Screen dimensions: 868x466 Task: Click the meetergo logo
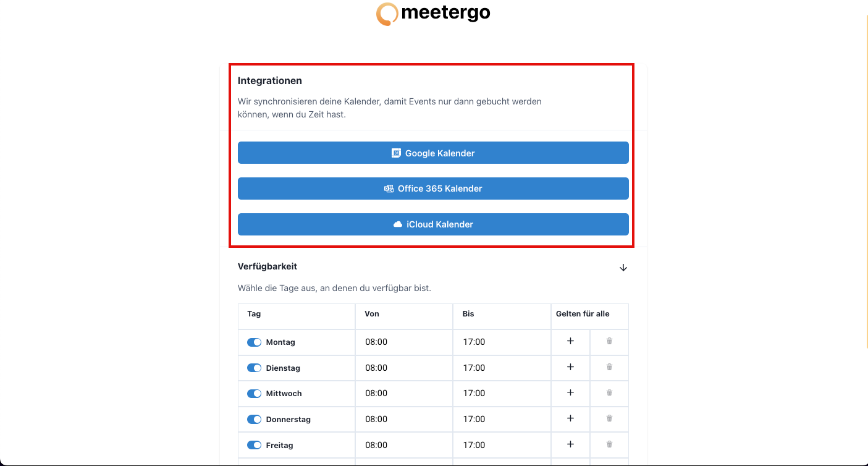[x=433, y=13]
